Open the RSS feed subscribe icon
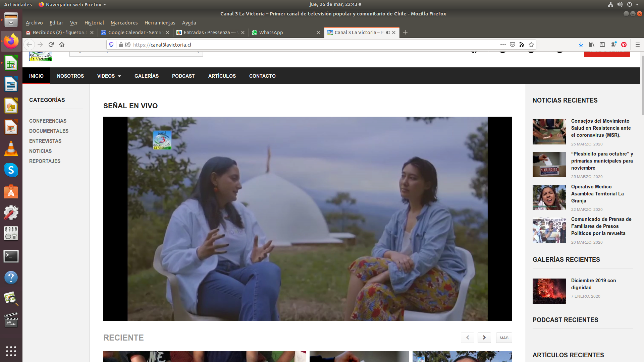The height and width of the screenshot is (362, 644). click(x=522, y=45)
